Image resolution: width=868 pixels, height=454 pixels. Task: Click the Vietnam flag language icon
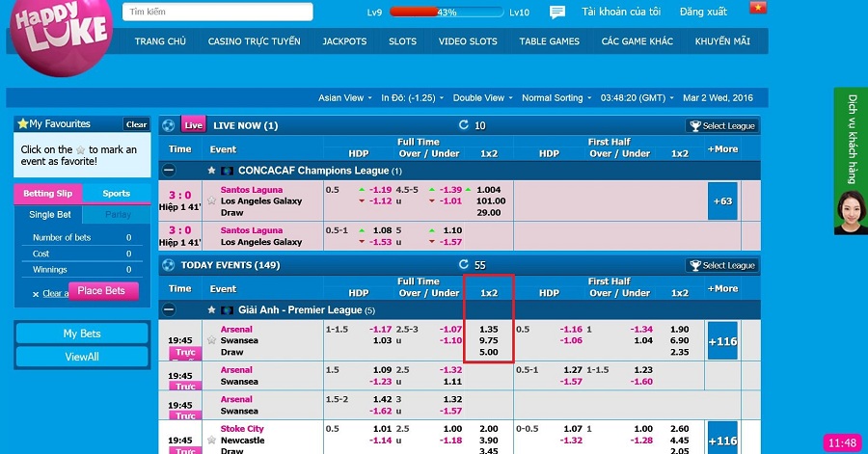[x=758, y=9]
